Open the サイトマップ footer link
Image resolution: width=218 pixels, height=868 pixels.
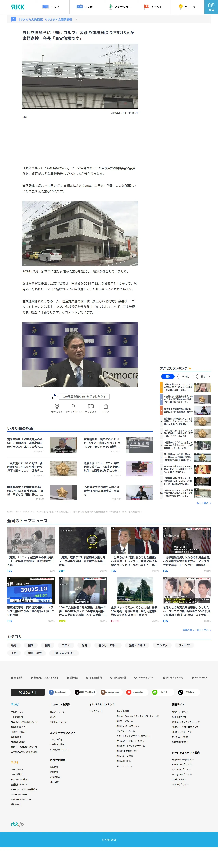pos(199,678)
